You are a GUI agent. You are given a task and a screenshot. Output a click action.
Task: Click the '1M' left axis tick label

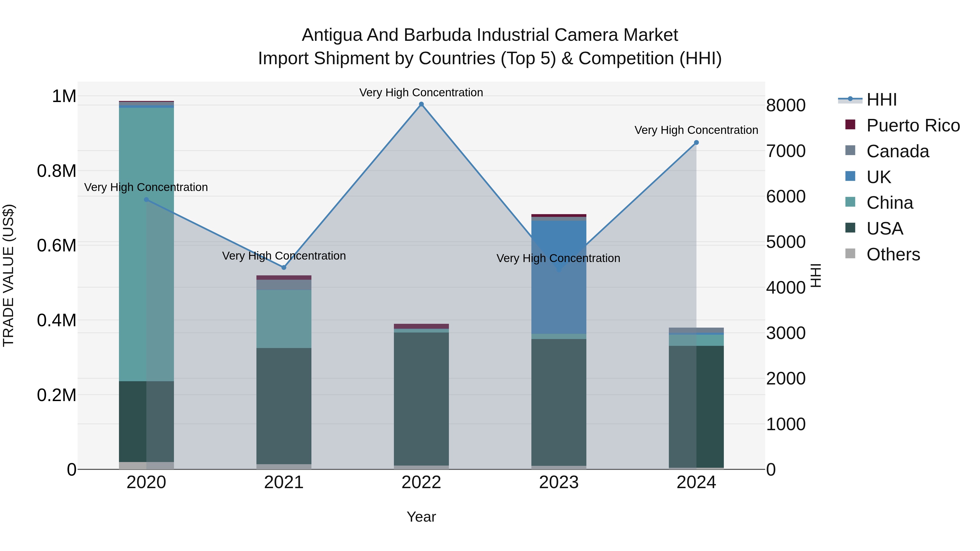64,96
